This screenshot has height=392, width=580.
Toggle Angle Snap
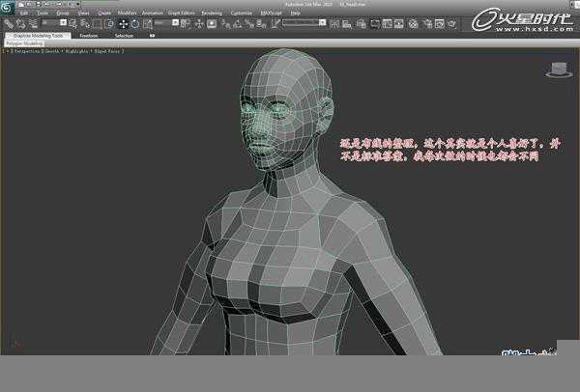coord(238,24)
